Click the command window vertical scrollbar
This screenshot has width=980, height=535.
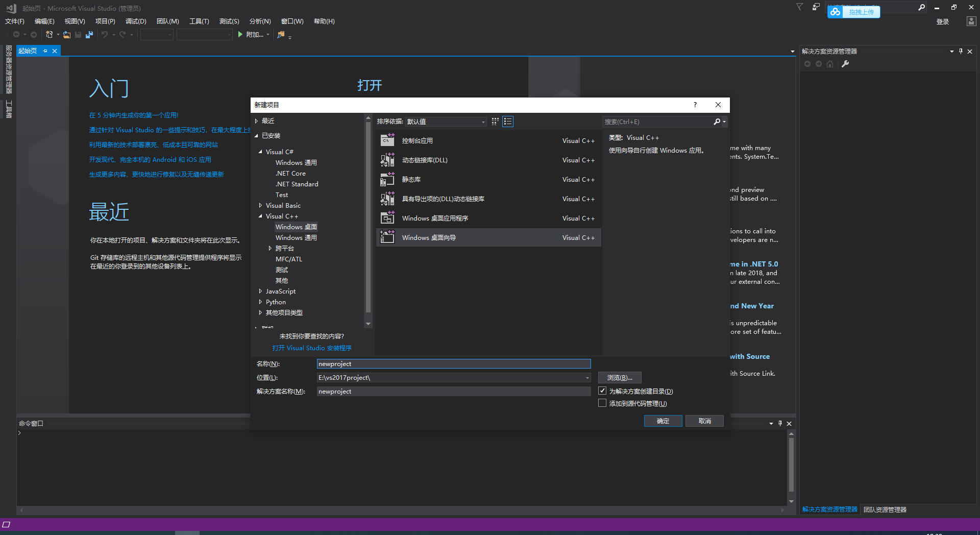791,464
